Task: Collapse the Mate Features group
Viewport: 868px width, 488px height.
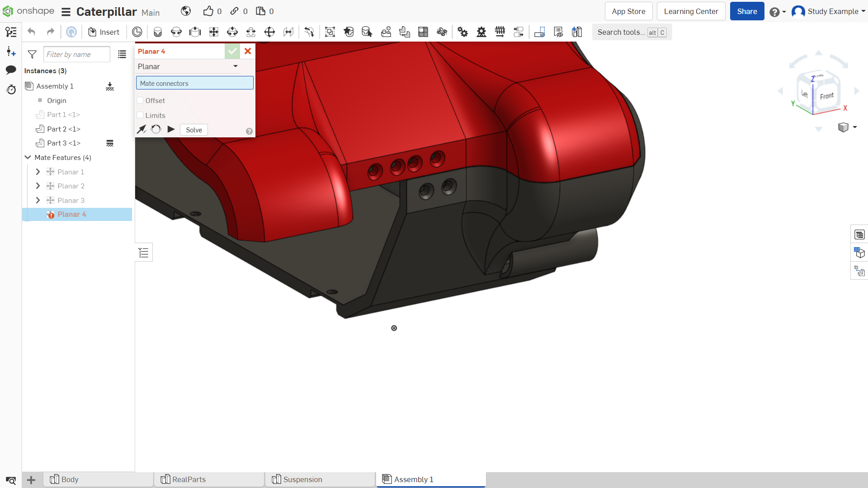Action: [x=28, y=157]
